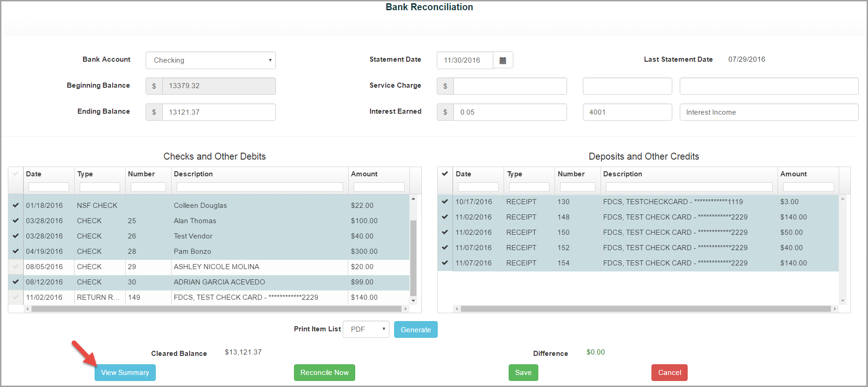Click the Checks table vertical scrollbar
Screen dimensions: 868x387
coord(413,258)
